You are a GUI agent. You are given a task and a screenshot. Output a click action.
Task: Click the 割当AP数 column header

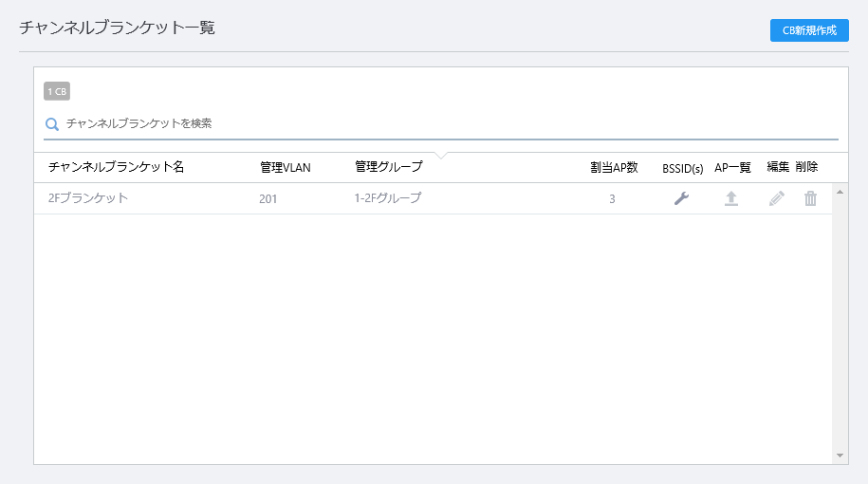[x=614, y=167]
